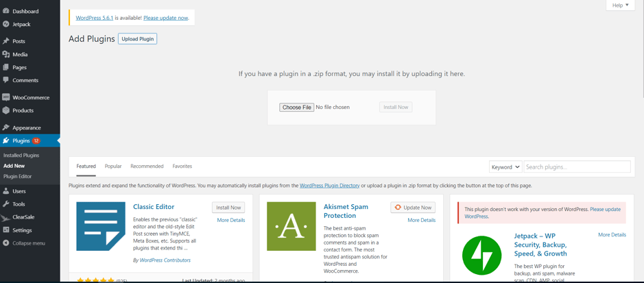This screenshot has width=644, height=283.
Task: Switch to the Popular plugins tab
Action: 113,167
